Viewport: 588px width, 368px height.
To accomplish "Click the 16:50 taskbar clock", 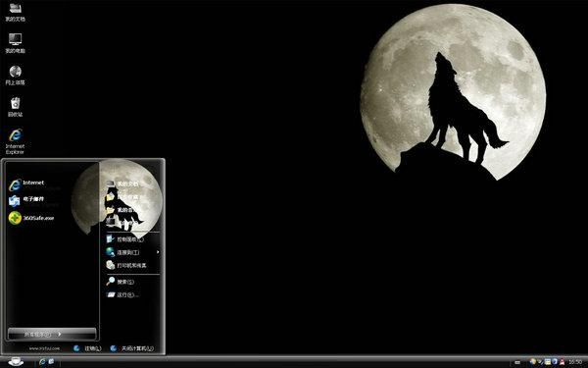I will [575, 362].
